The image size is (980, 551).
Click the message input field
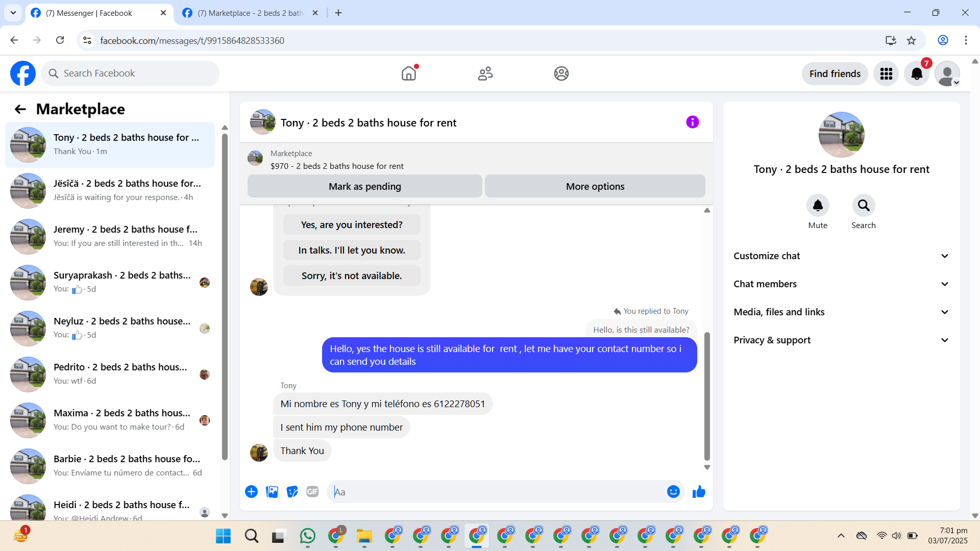click(x=498, y=492)
